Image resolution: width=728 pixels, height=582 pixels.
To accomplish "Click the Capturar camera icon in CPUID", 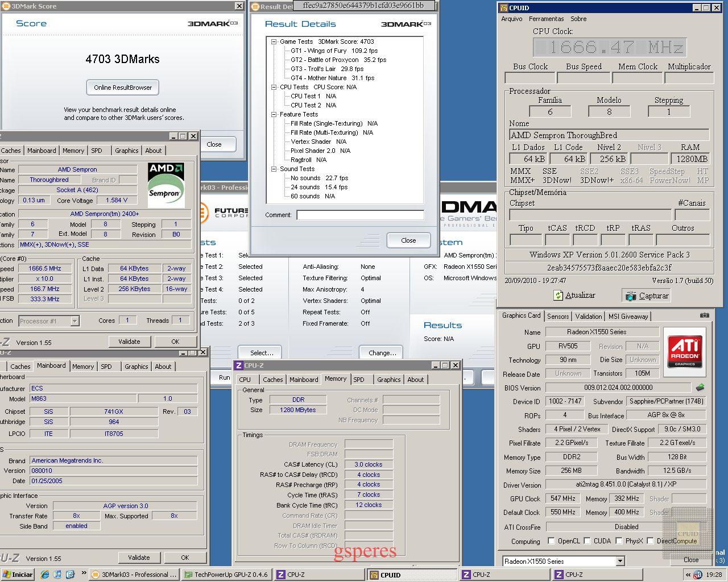I will [630, 296].
